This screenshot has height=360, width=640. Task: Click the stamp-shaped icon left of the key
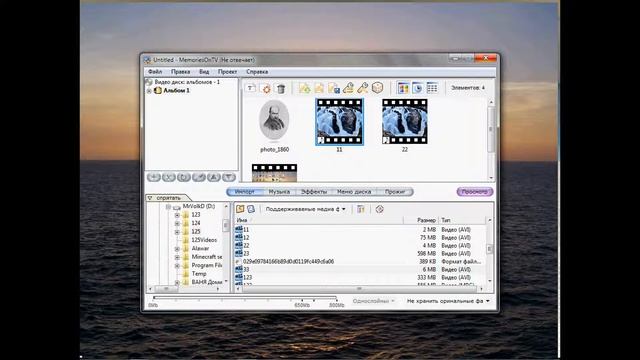click(x=348, y=88)
